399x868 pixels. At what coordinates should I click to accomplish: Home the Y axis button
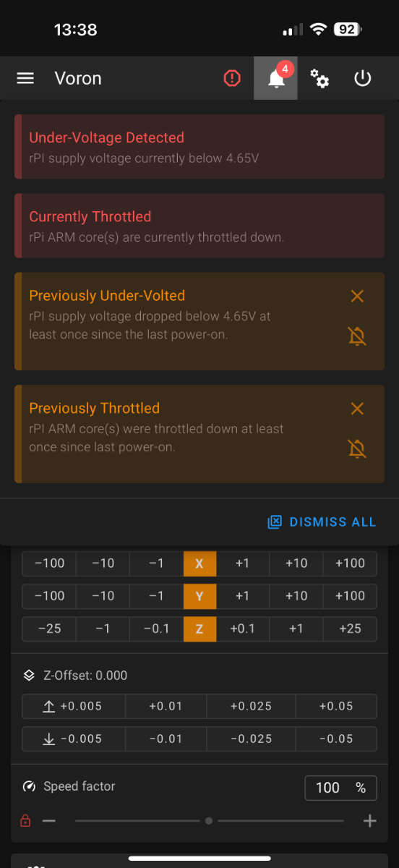(199, 596)
